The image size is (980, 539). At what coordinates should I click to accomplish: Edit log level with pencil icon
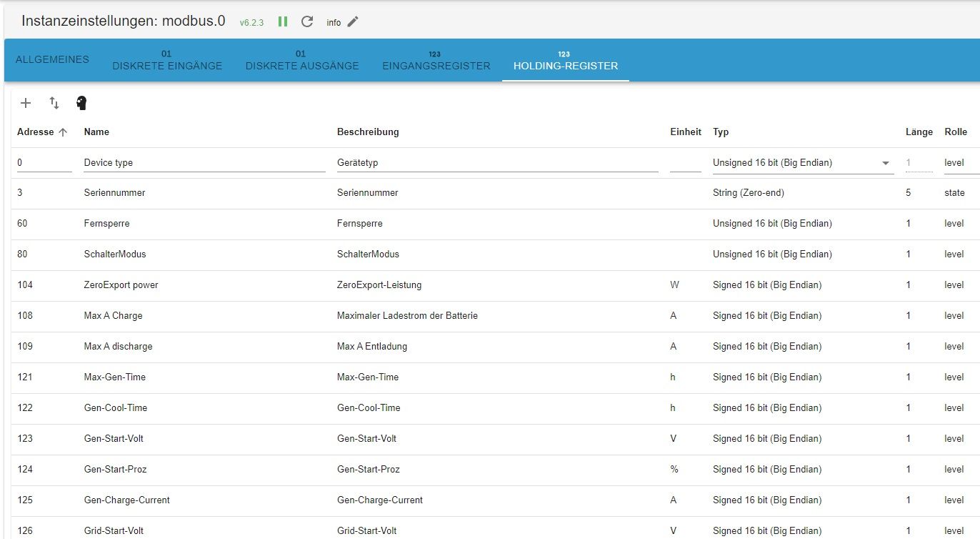coord(353,21)
